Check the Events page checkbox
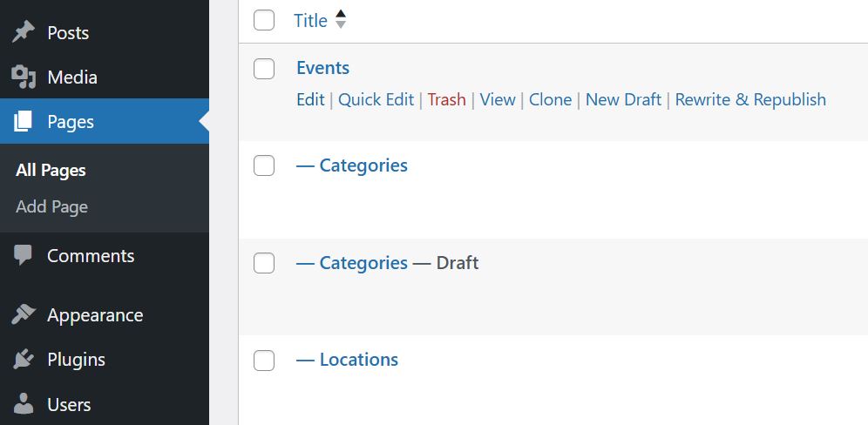868x425 pixels. pyautogui.click(x=264, y=68)
